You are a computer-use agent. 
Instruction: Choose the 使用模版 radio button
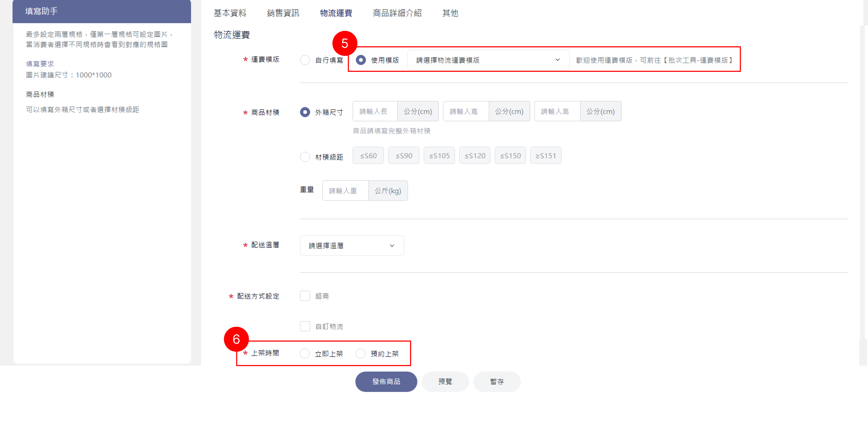pos(361,60)
